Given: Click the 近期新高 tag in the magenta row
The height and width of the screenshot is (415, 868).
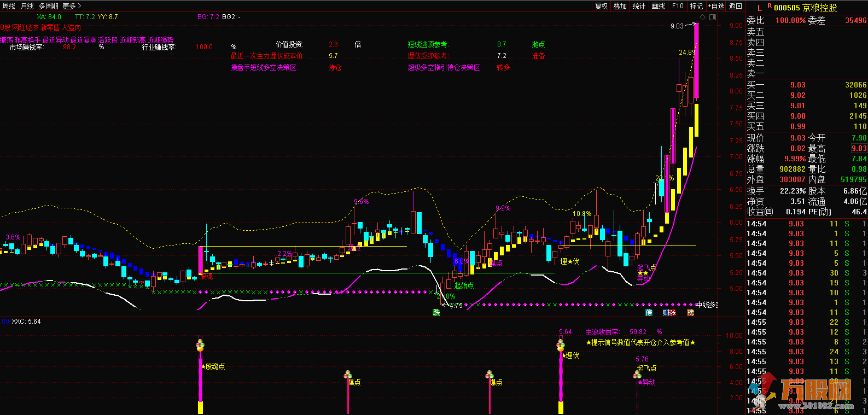Looking at the screenshot, I should [133, 40].
